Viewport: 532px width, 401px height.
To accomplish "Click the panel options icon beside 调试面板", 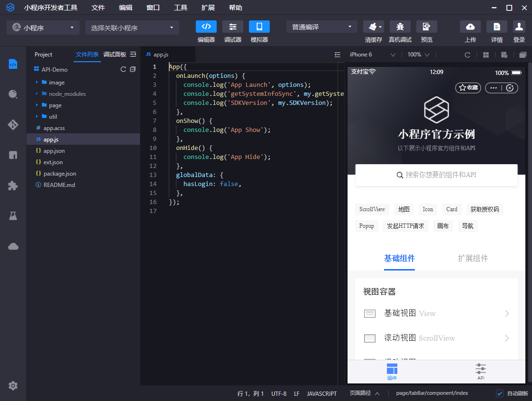I will coord(133,54).
